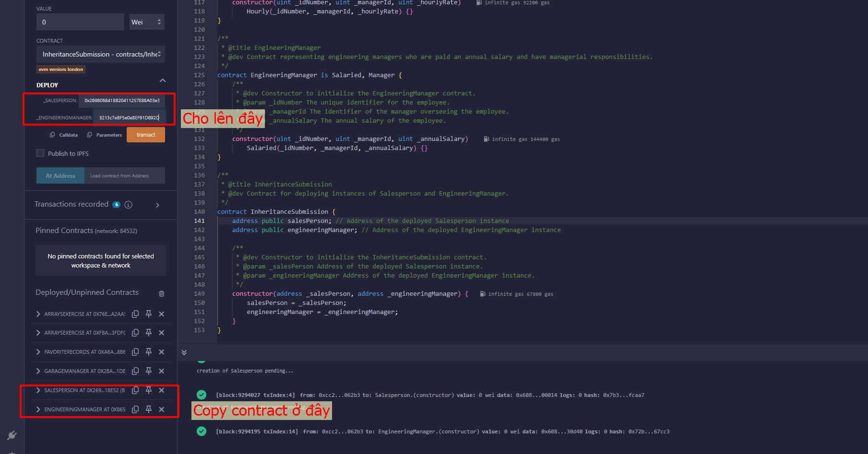Click 'contract InheritanceSubmission {' code line
The width and height of the screenshot is (868, 454).
[276, 212]
